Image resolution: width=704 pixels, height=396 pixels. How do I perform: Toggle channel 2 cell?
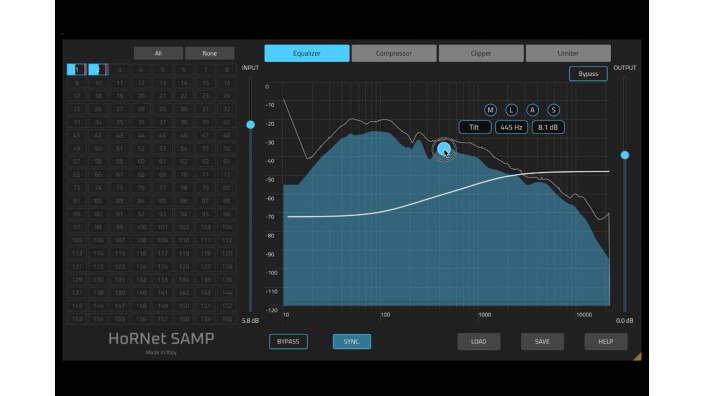tap(98, 70)
